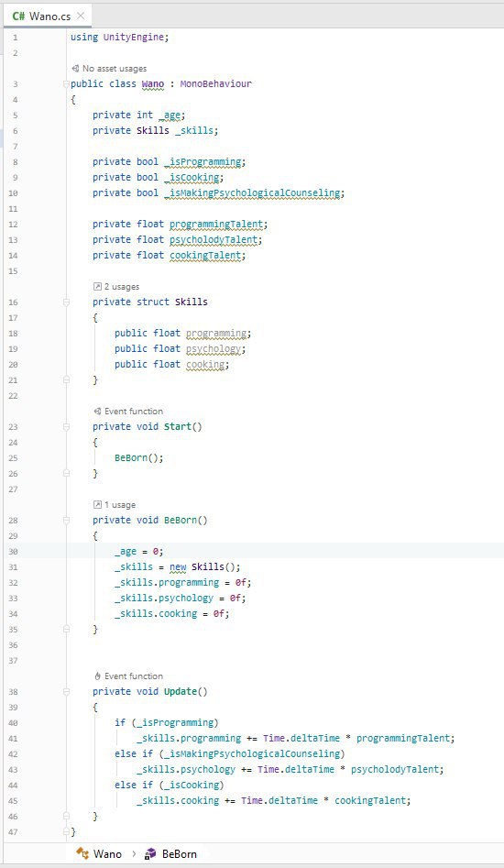Click fold end marker at line 21
Viewport: 504px width, 868px height.
[66, 379]
